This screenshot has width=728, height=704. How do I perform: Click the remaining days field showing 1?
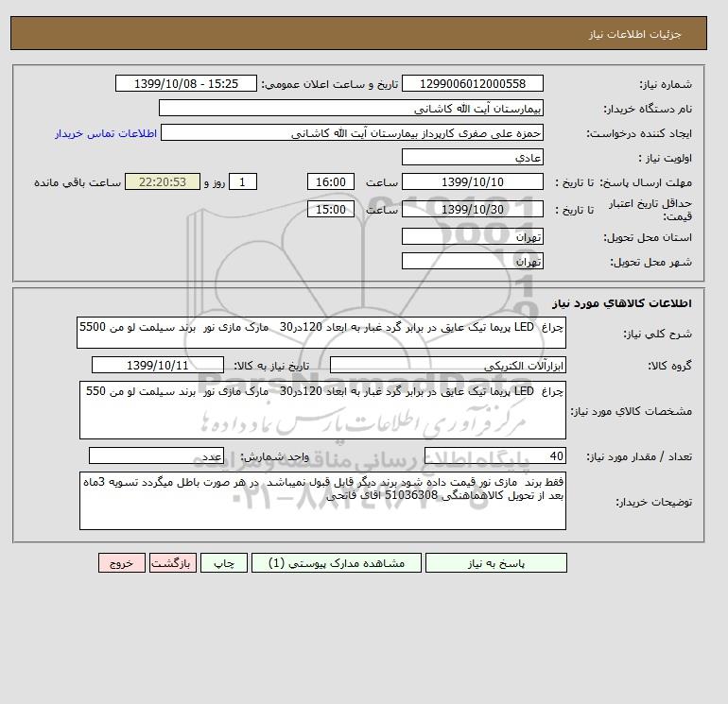[x=242, y=182]
